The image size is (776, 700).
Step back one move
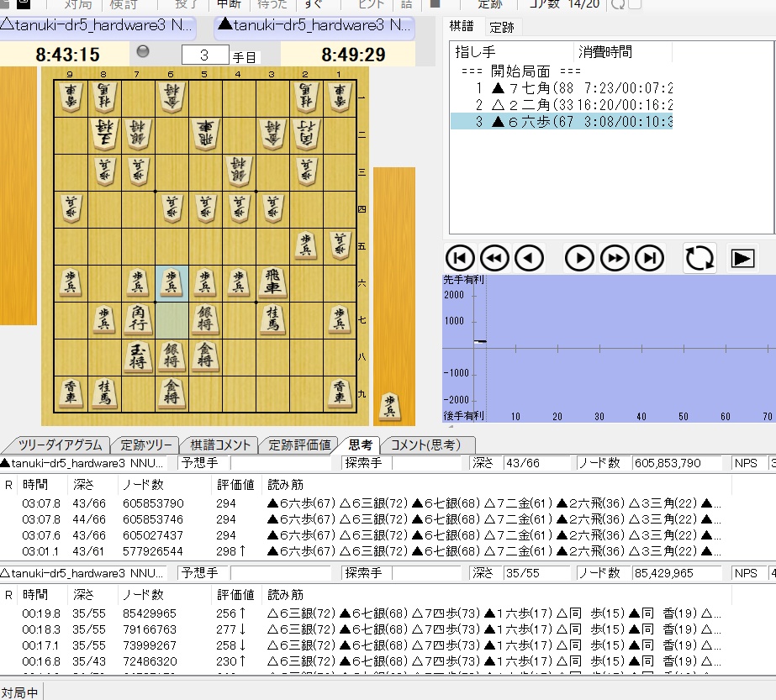click(x=529, y=258)
